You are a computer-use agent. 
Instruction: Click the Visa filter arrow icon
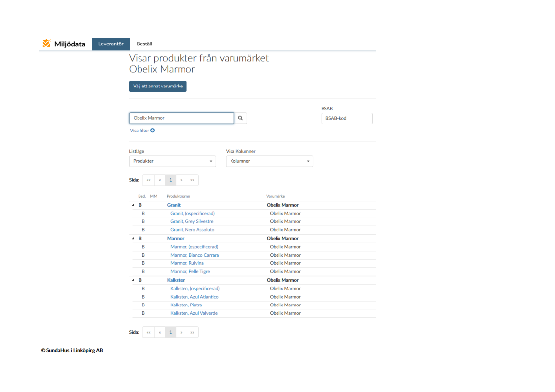tap(152, 131)
